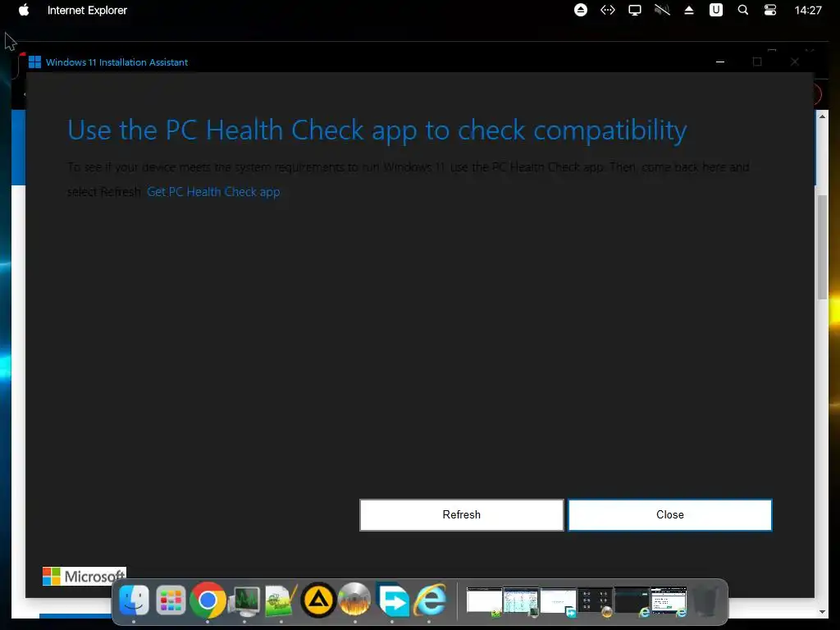Close Installation Assistant with title bar X

(794, 62)
